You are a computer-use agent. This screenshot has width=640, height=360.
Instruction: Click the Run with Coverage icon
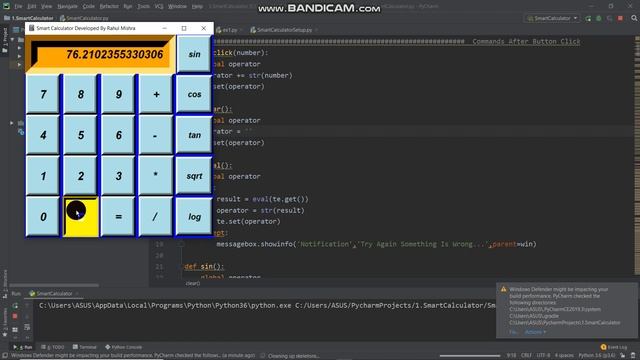point(609,18)
